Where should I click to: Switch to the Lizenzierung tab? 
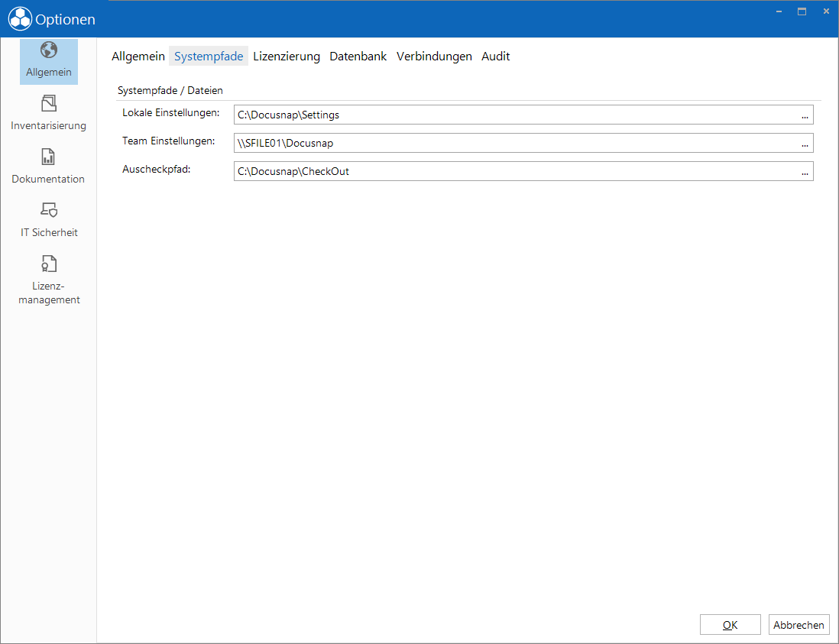[x=287, y=57]
